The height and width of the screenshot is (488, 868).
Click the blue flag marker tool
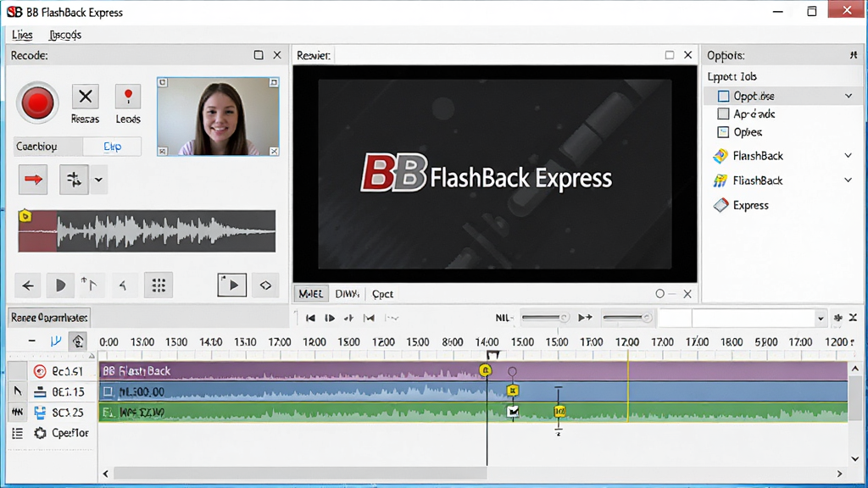point(55,341)
